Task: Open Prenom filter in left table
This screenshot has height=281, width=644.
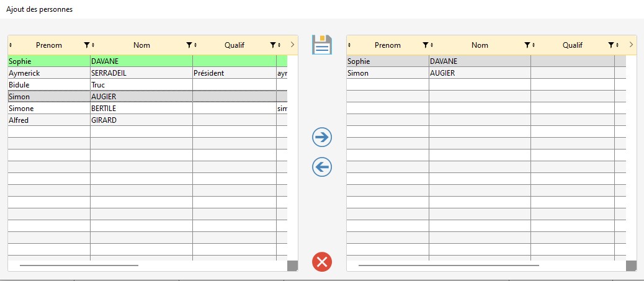Action: click(87, 45)
